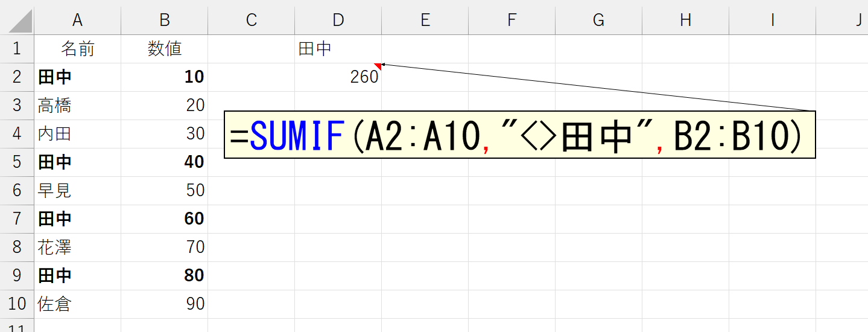The height and width of the screenshot is (332, 868).
Task: Click cell B4 with value 30
Action: pyautogui.click(x=164, y=134)
